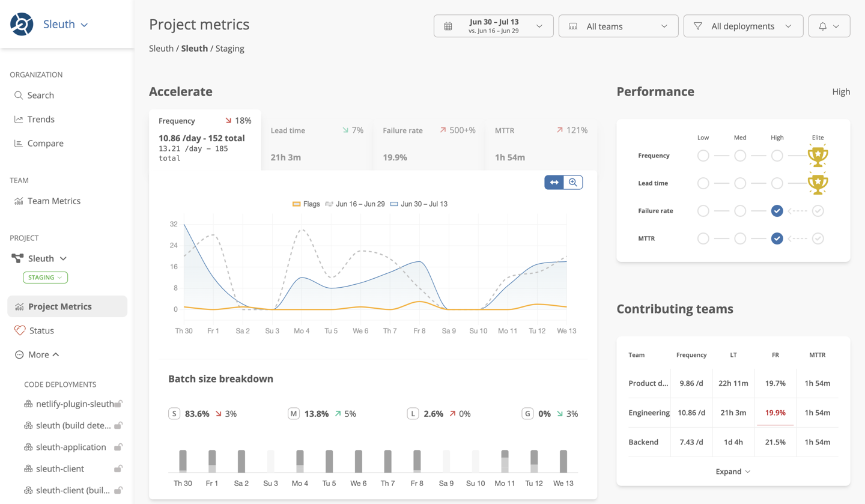The width and height of the screenshot is (865, 504).
Task: Click the Sleuth organization breadcrumb link
Action: pyautogui.click(x=161, y=48)
